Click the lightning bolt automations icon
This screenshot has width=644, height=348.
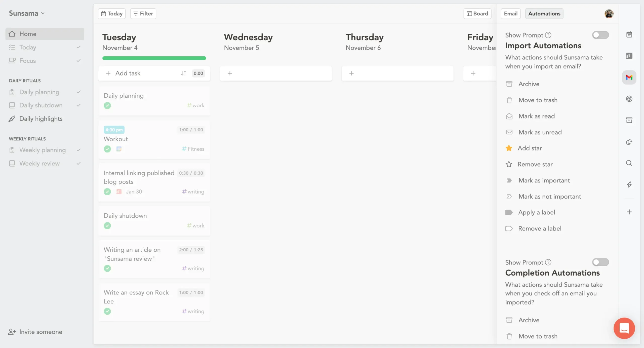coord(629,184)
